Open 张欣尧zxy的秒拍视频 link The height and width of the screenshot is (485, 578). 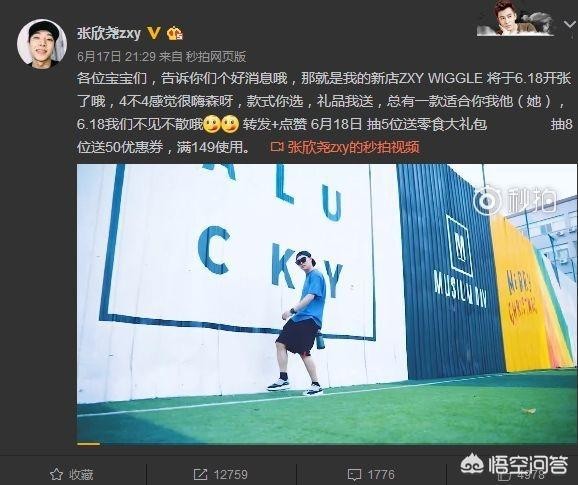[354, 147]
